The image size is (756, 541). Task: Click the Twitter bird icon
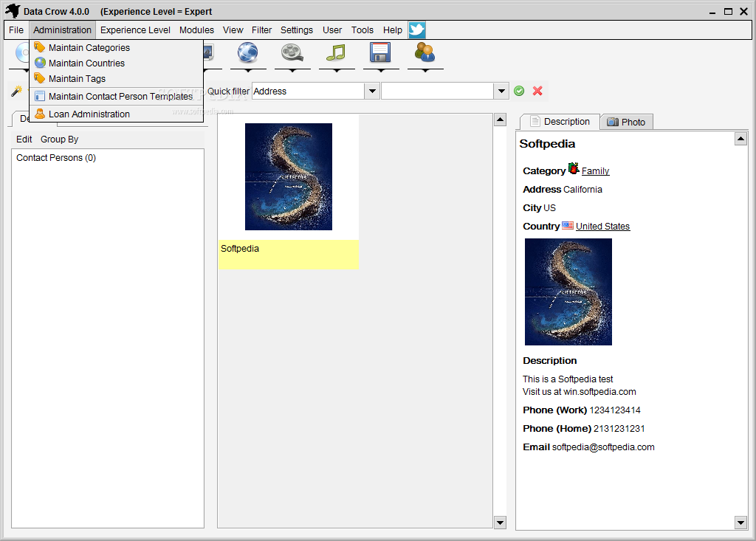[x=416, y=30]
